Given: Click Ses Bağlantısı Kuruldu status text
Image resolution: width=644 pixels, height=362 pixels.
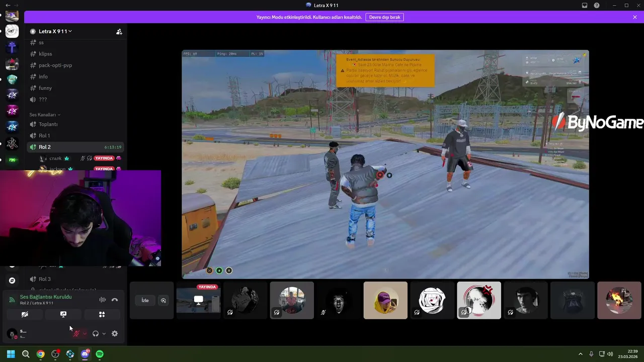Looking at the screenshot, I should pos(46,297).
